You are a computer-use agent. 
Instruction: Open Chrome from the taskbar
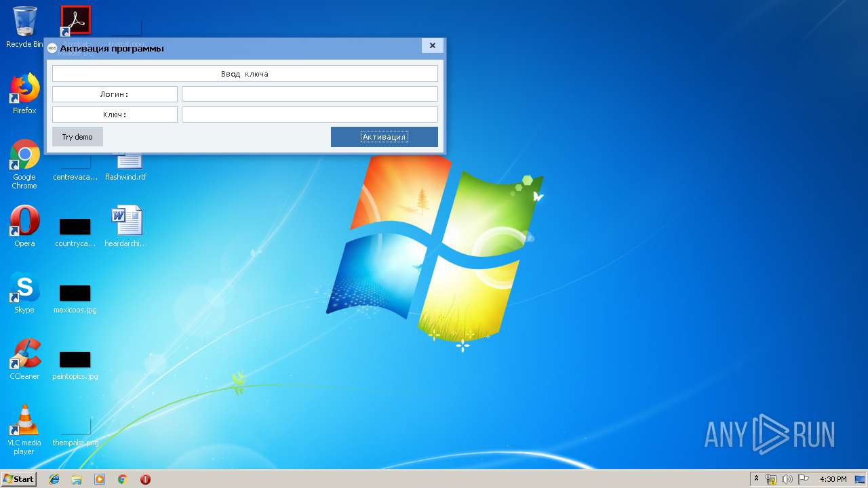(123, 479)
